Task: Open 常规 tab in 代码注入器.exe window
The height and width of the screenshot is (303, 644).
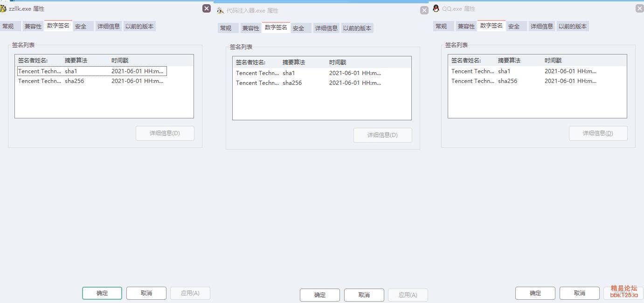Action: [x=227, y=28]
